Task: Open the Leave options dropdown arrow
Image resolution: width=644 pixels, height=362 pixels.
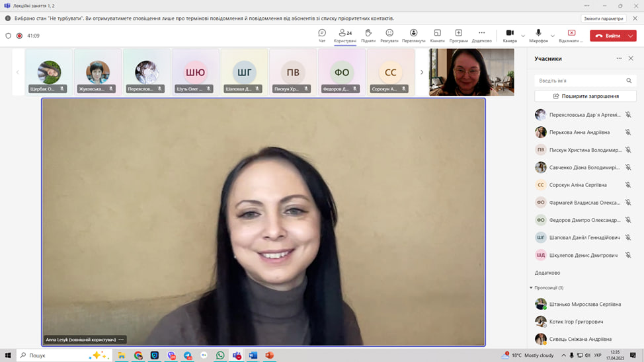Action: [631, 36]
